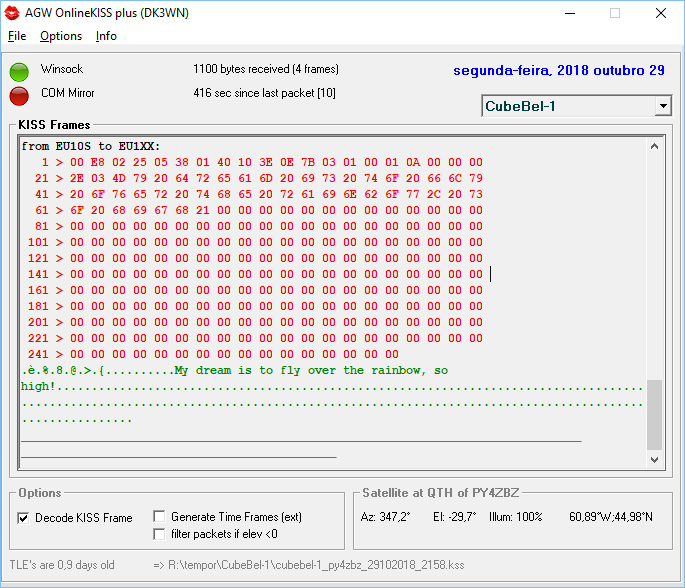The height and width of the screenshot is (588, 685).
Task: Enable Generate Time Frames (ext) checkbox
Action: pyautogui.click(x=159, y=516)
